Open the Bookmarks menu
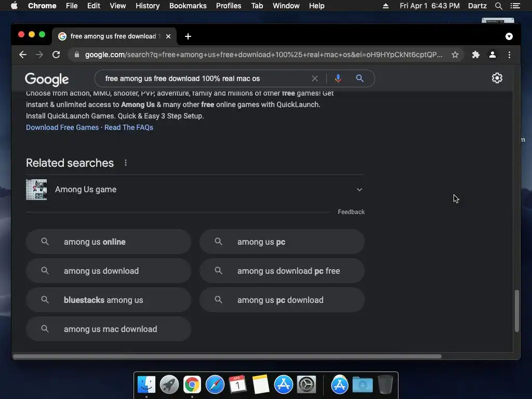 click(188, 6)
